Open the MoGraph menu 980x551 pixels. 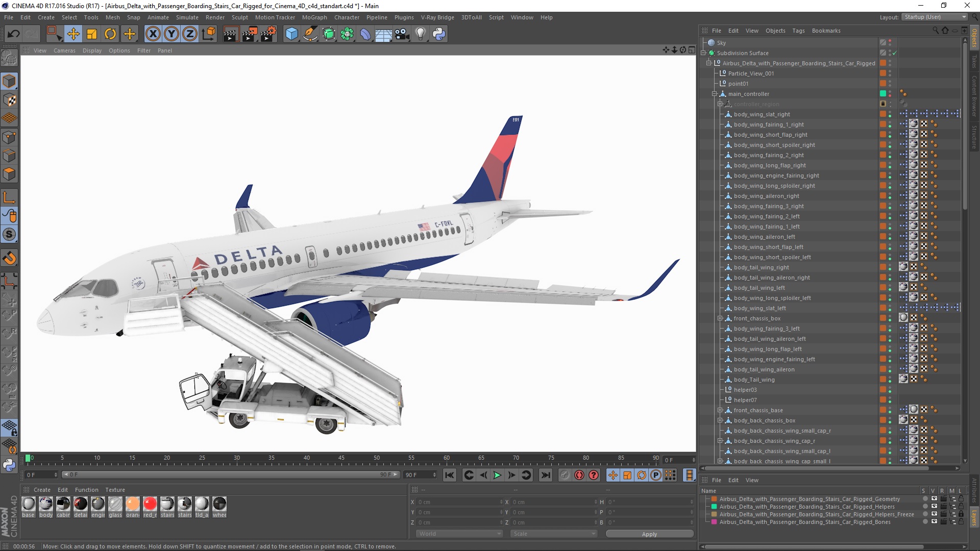pos(314,17)
